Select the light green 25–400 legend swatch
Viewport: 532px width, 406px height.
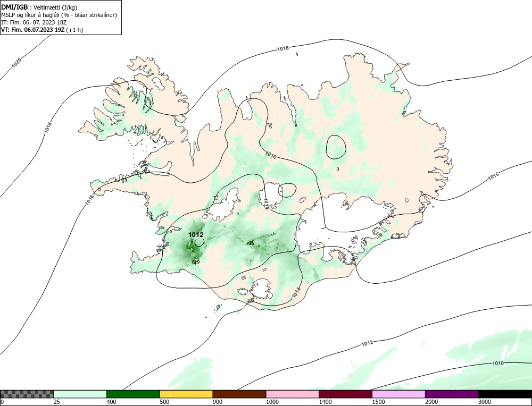pos(80,394)
